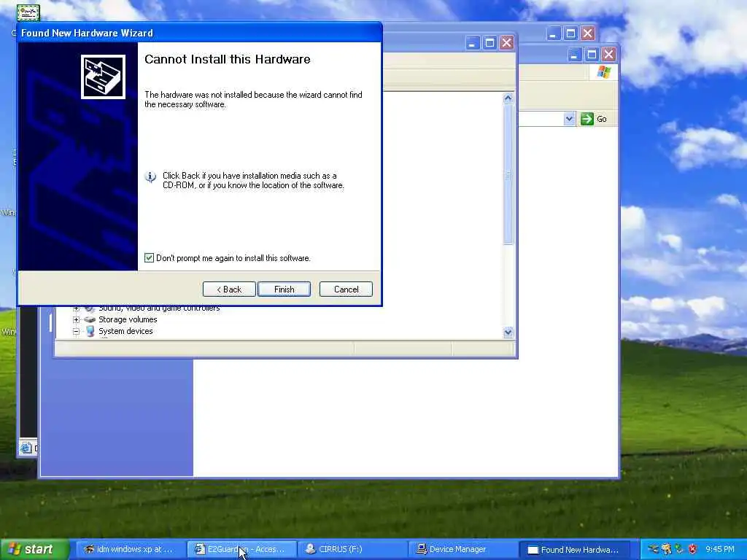This screenshot has width=747, height=560.
Task: Close the Device Manager window
Action: [506, 43]
